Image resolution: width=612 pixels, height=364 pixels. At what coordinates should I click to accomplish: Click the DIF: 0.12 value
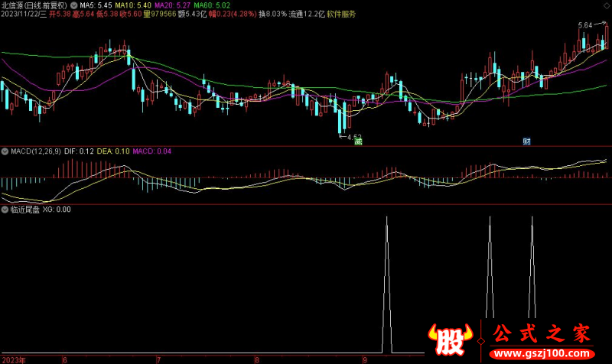click(80, 151)
